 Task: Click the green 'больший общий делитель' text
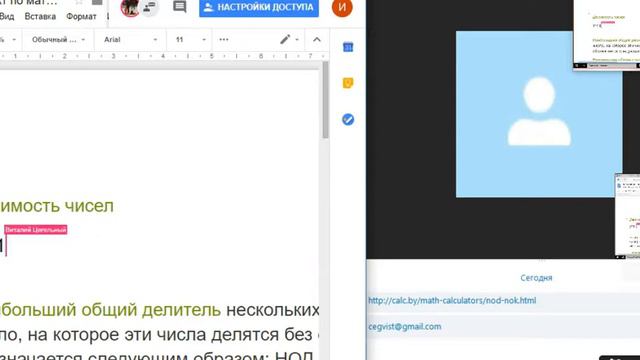110,310
